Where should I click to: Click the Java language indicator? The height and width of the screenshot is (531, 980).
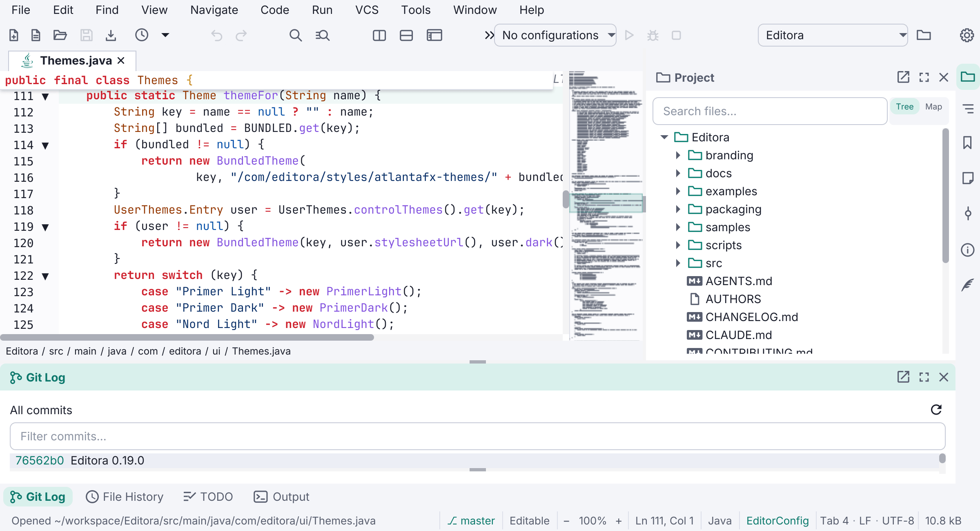pos(719,521)
